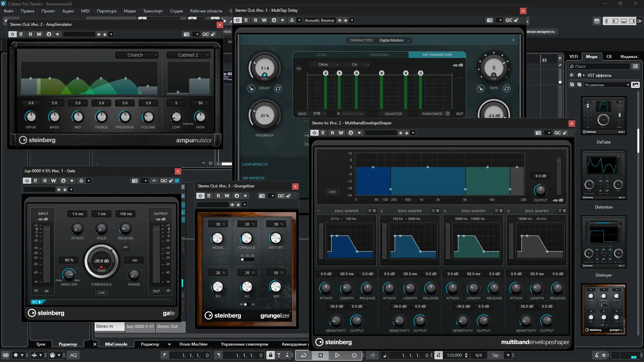Click the Grungelizer NOISE knob
The width and height of the screenshot is (644, 362).
point(217,238)
